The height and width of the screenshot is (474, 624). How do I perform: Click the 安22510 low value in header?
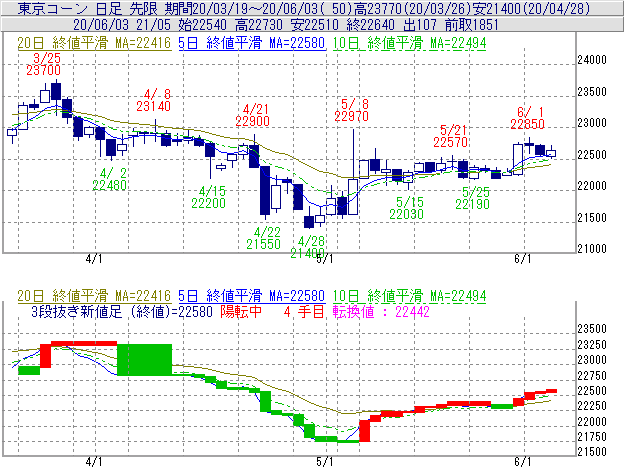315,25
